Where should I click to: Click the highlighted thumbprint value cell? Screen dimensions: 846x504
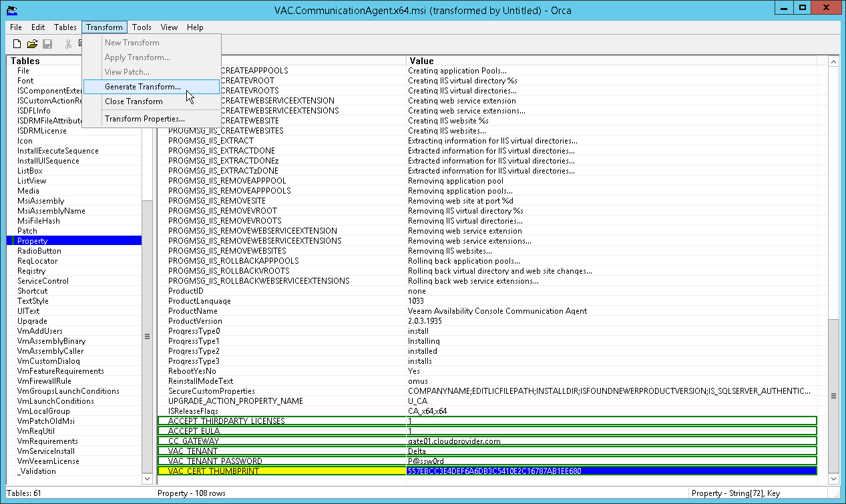point(612,471)
